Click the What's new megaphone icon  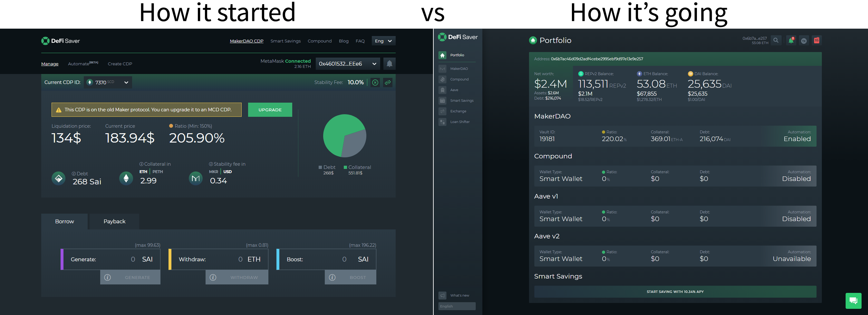tap(442, 295)
